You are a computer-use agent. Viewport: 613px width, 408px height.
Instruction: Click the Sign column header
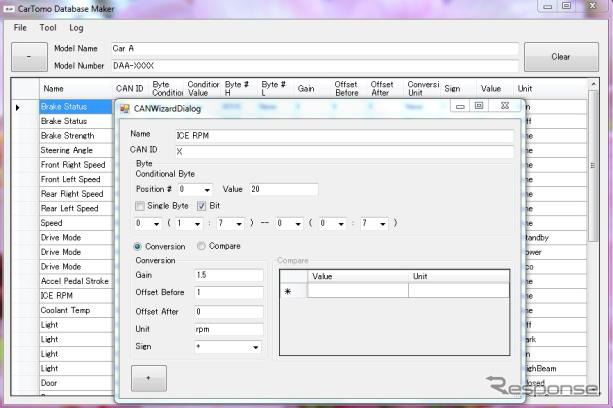tap(459, 89)
